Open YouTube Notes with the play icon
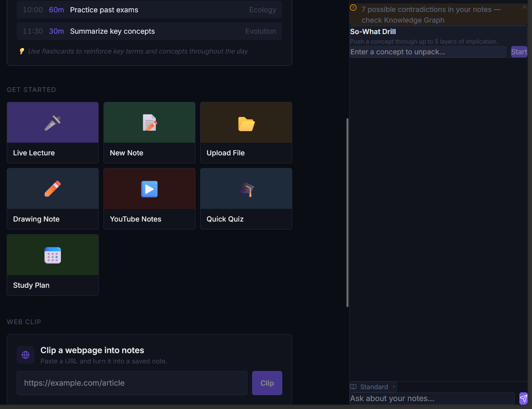 pos(149,188)
